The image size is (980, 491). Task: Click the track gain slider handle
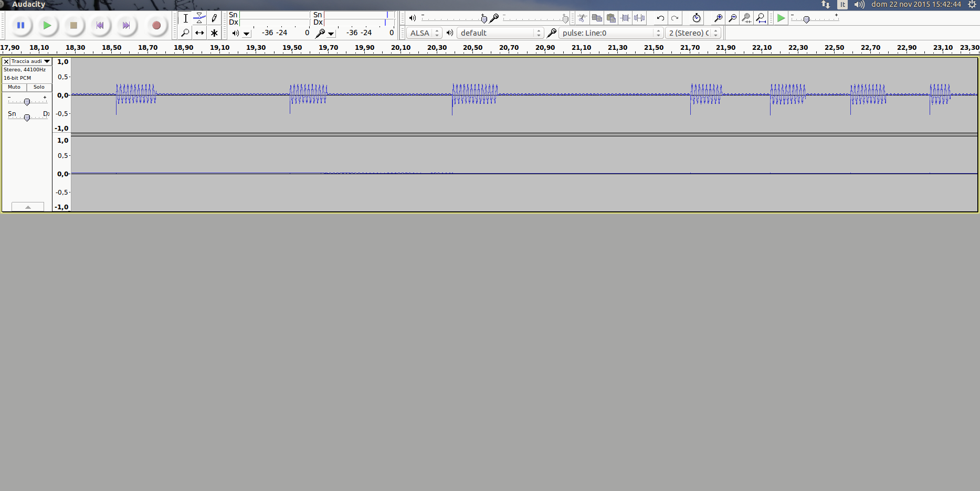(27, 102)
